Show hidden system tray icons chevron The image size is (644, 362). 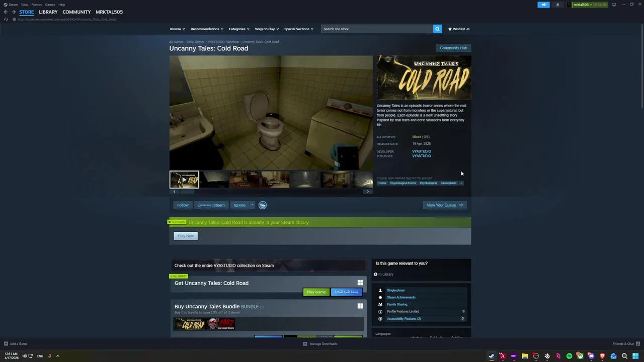tap(57, 356)
